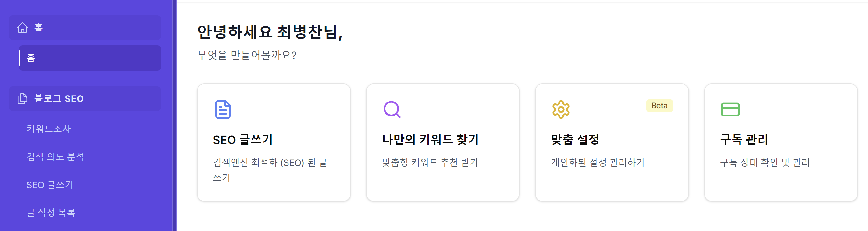Click the blue document icon for SEO 글쓰기
Image resolution: width=868 pixels, height=231 pixels.
(223, 109)
